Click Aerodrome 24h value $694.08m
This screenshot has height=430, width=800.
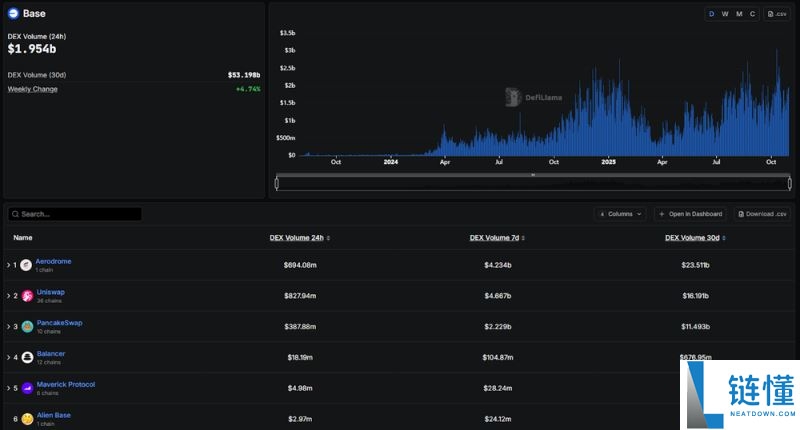pos(300,265)
